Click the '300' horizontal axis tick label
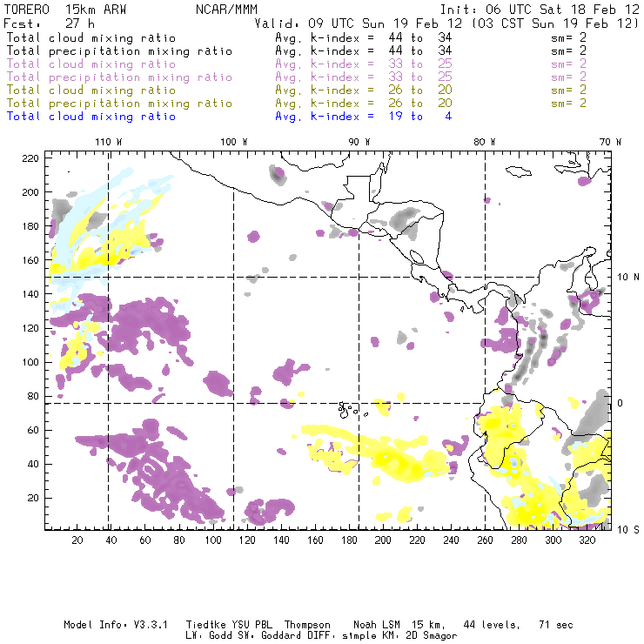 (x=553, y=540)
